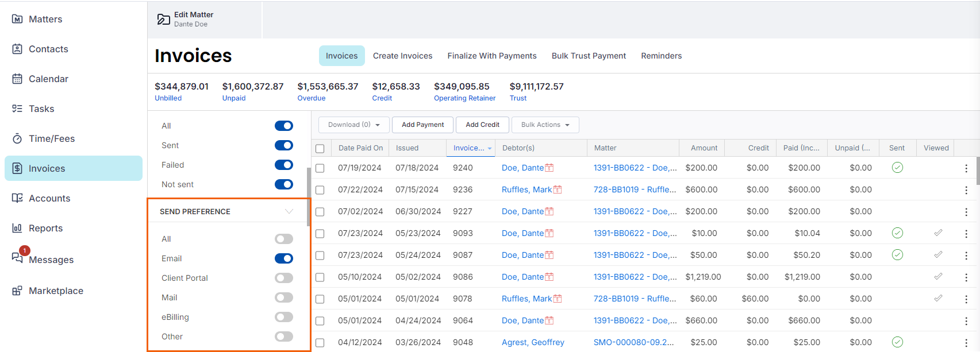Open Messages with notification badge
Image resolution: width=980 pixels, height=352 pixels.
(19, 256)
